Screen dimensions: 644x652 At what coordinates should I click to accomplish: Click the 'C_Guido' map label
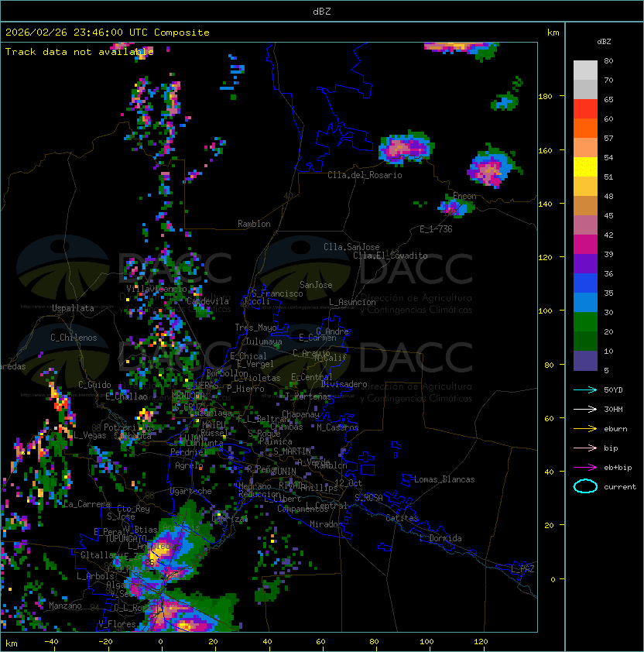(94, 385)
